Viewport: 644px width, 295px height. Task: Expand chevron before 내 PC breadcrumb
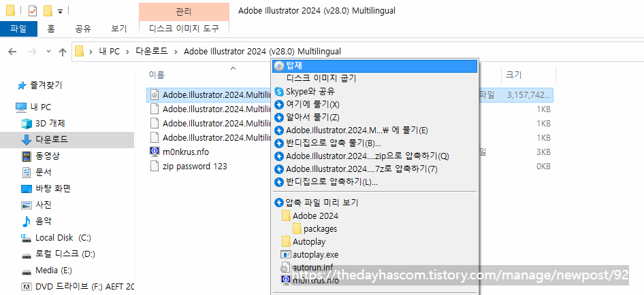coord(91,52)
